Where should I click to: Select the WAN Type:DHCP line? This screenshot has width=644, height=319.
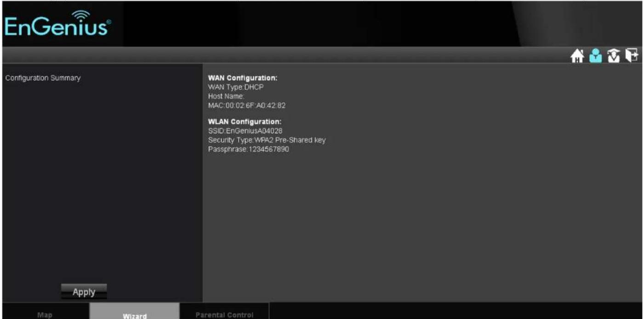236,87
